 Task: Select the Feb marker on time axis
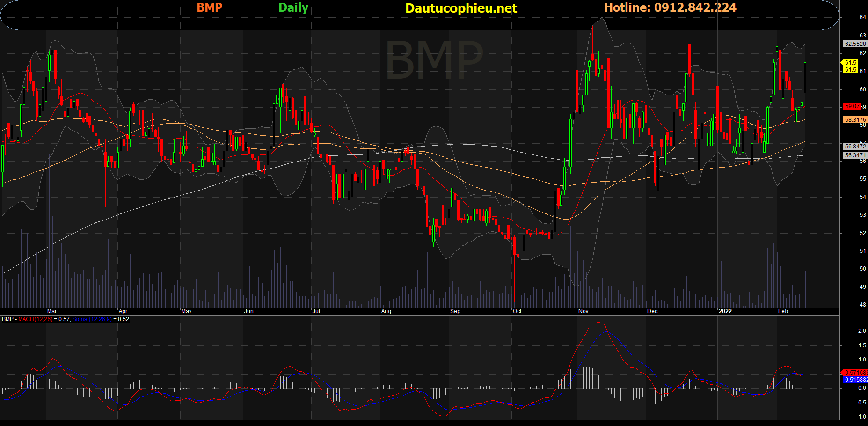pos(783,311)
